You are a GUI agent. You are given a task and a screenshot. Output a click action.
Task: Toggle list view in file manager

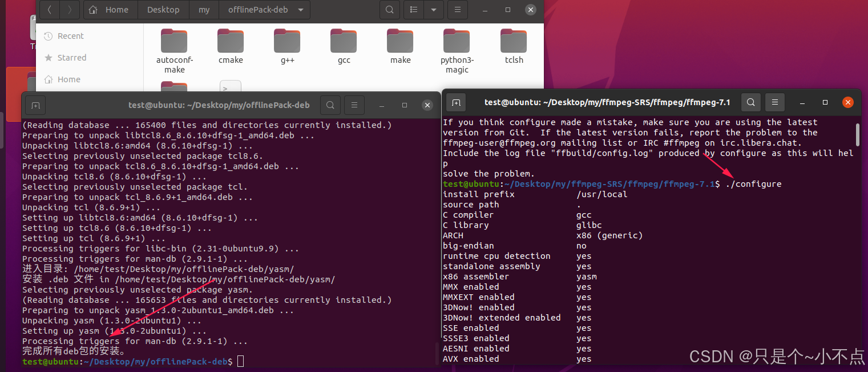coord(414,10)
